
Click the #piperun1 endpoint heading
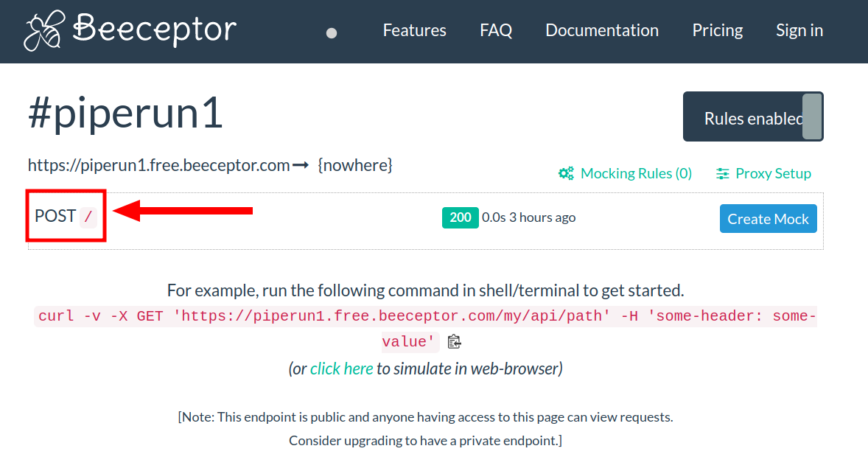[125, 114]
